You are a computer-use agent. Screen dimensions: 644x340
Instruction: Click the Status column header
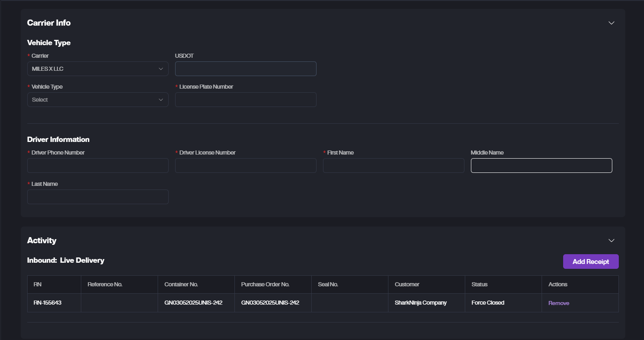(x=479, y=284)
